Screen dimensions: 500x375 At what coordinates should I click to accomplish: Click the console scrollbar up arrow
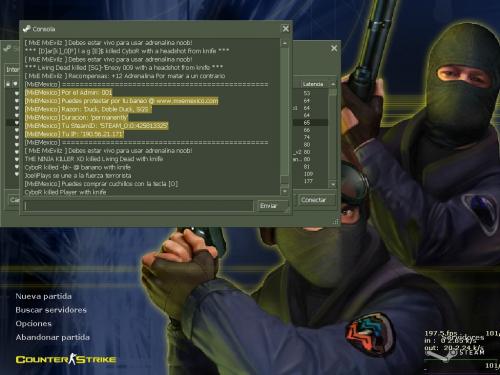click(285, 43)
